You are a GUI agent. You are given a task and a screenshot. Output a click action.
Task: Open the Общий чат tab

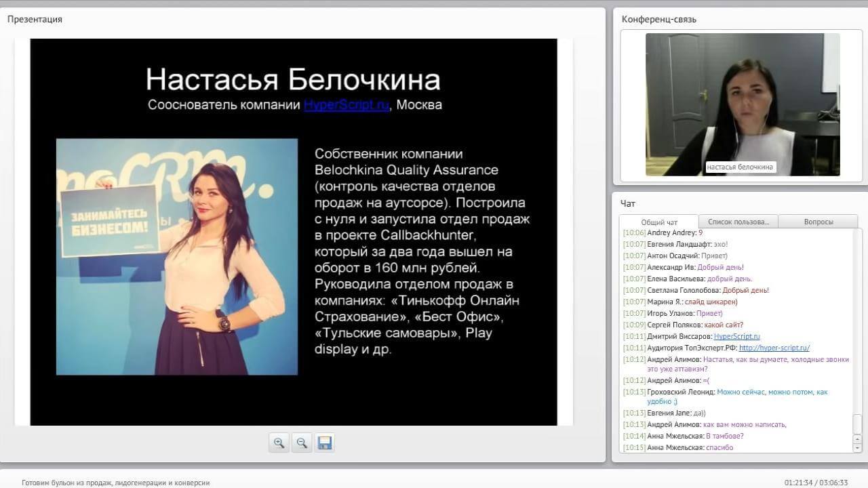[x=659, y=222]
